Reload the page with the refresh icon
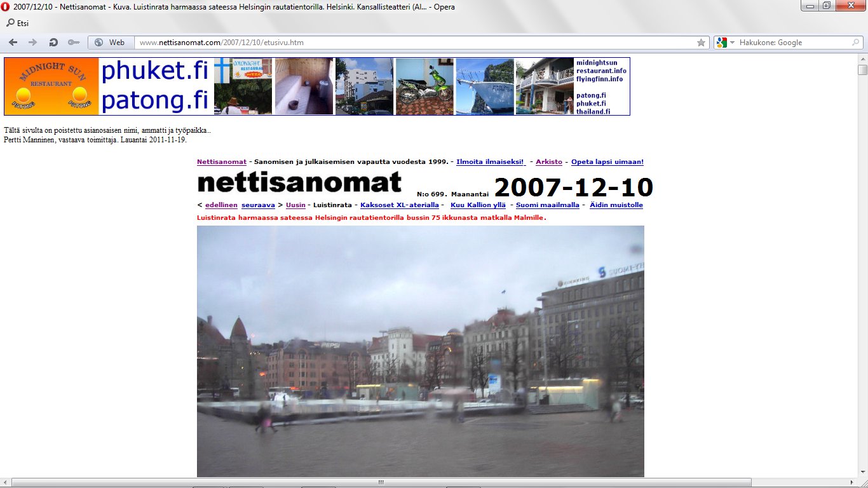The image size is (868, 488). tap(53, 43)
